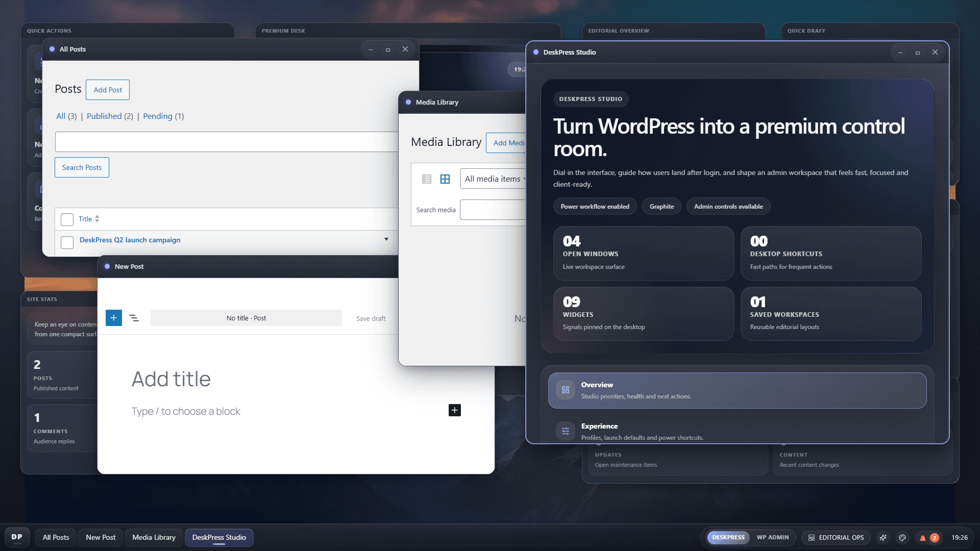Image resolution: width=980 pixels, height=551 pixels.
Task: Click inside the Add title field
Action: click(171, 379)
